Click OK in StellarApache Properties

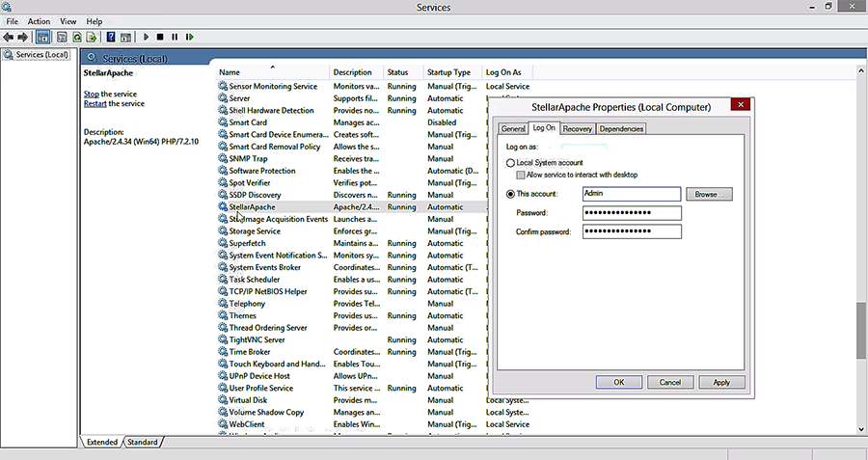[x=619, y=382]
